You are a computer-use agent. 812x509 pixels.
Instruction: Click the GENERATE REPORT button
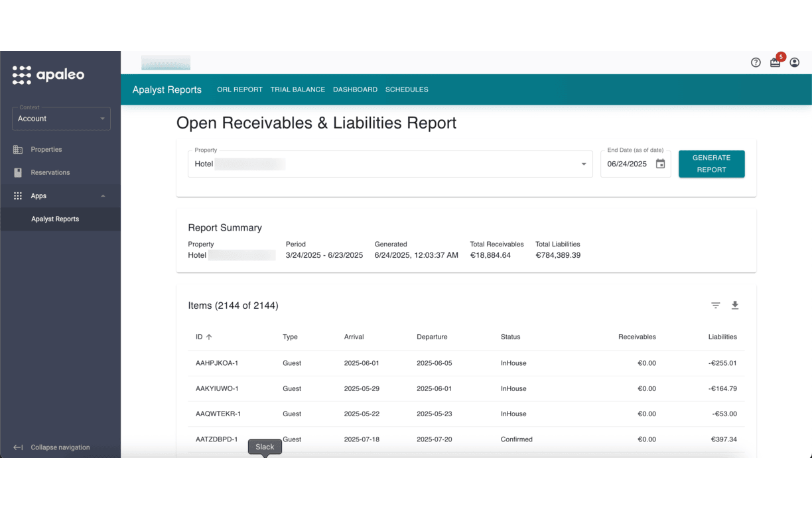click(711, 164)
